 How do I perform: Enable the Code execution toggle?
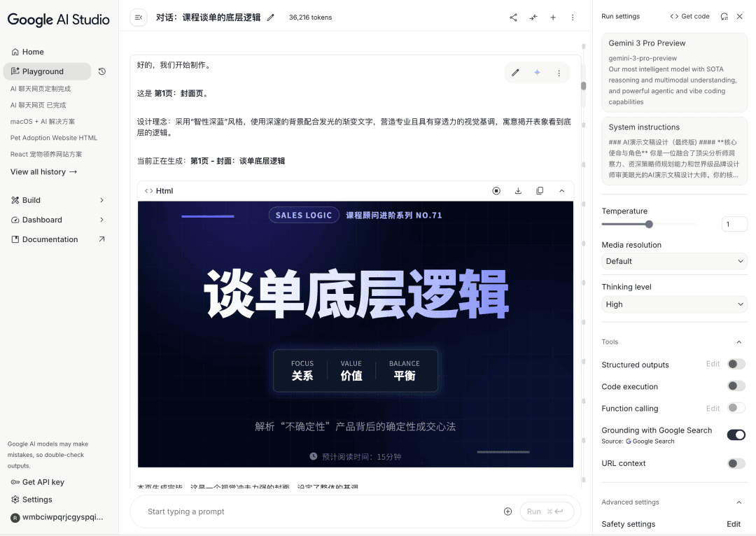736,386
